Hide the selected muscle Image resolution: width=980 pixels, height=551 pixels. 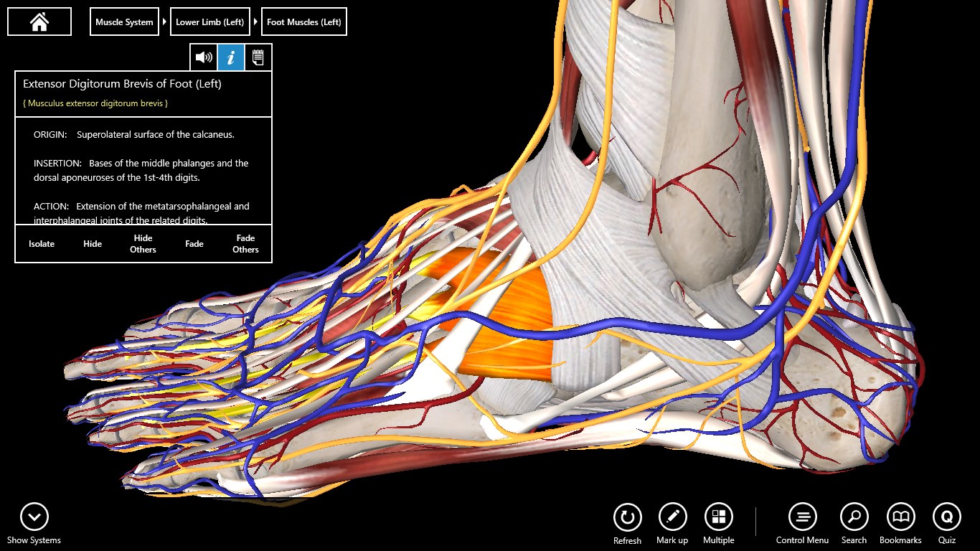(x=92, y=244)
